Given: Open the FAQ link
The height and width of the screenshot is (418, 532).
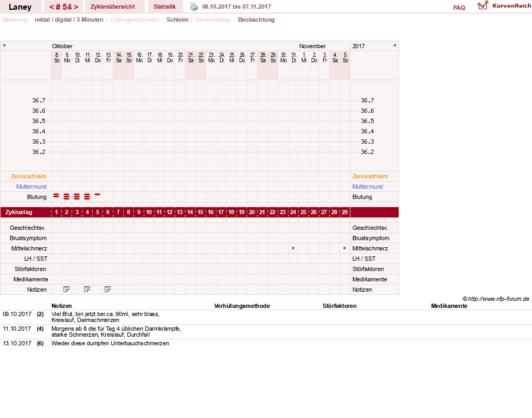Looking at the screenshot, I should coord(459,8).
